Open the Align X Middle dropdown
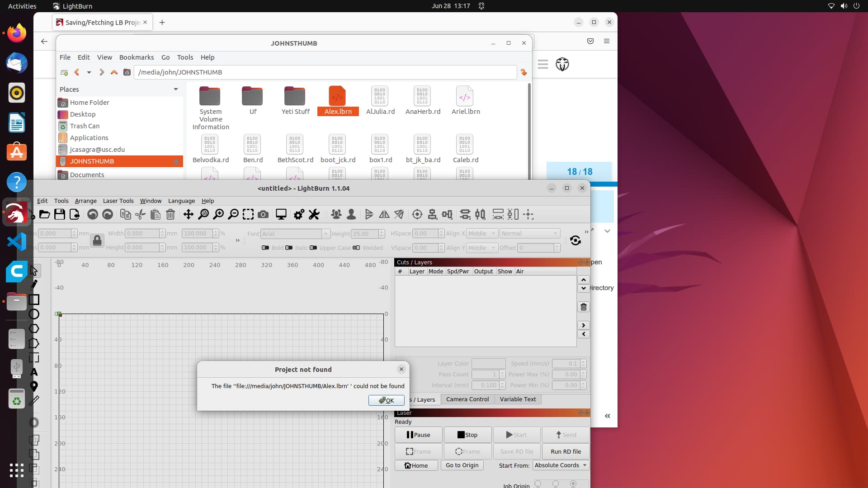Image resolution: width=868 pixels, height=488 pixels. point(482,234)
